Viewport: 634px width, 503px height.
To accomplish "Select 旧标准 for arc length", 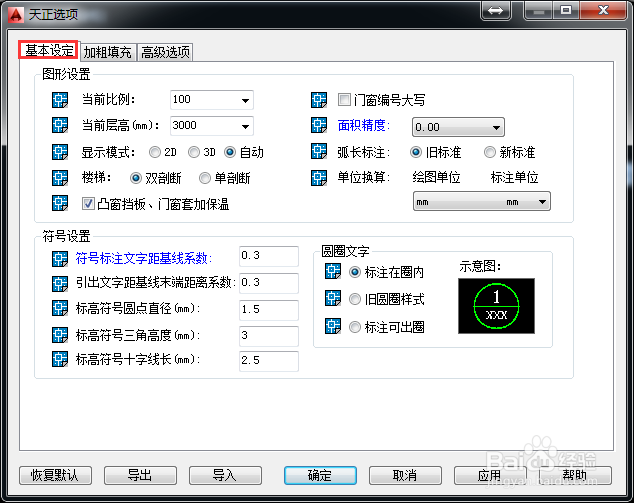I will (x=416, y=152).
